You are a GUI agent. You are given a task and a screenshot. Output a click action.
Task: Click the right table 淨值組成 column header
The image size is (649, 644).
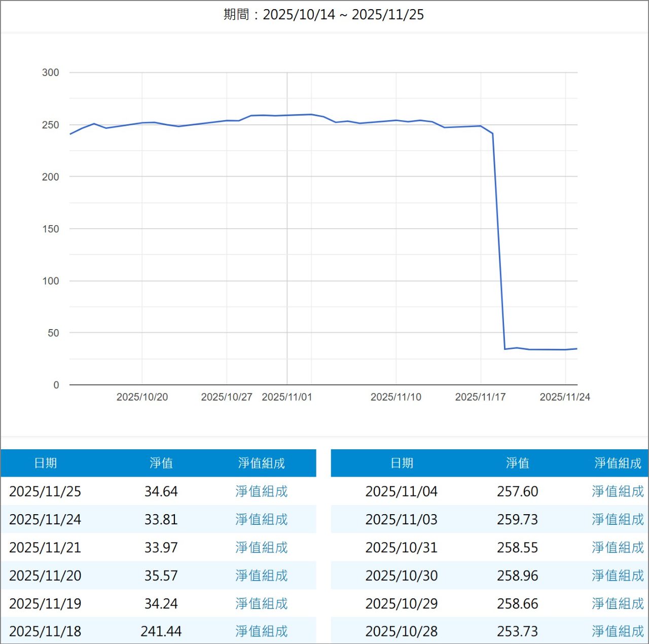click(x=617, y=462)
